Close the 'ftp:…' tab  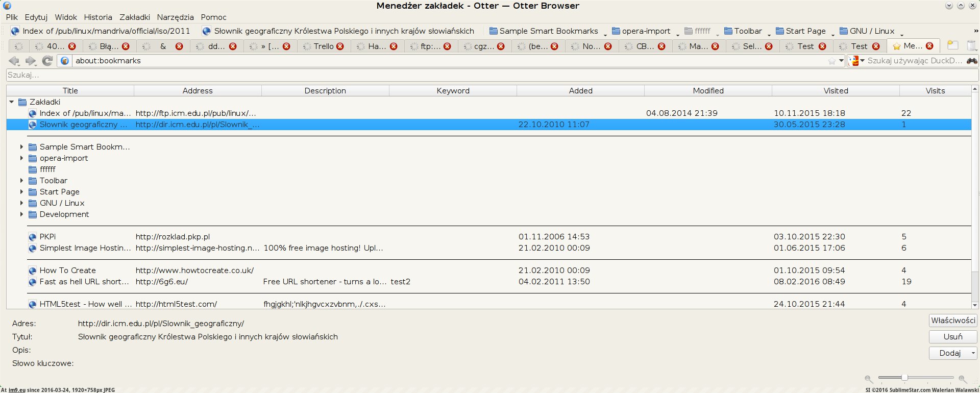click(x=447, y=46)
